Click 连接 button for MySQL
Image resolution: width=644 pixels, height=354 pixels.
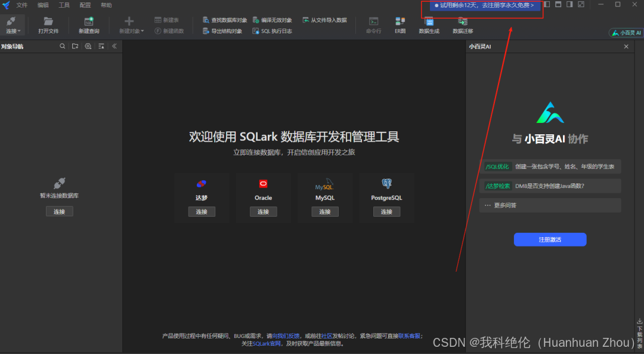[x=325, y=211]
